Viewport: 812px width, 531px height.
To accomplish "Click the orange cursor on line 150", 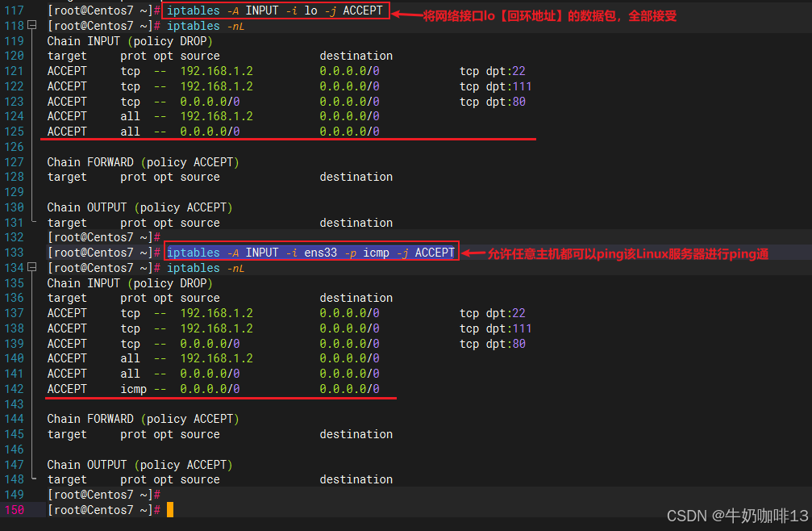I will [x=170, y=510].
